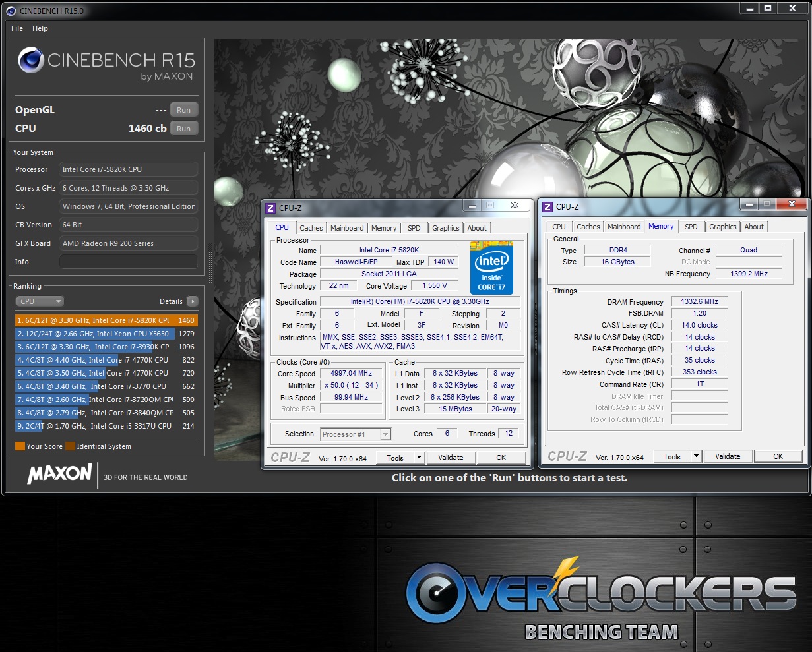Minimize the left CPU-Z window
Screen dimensions: 812x652
pyautogui.click(x=472, y=206)
